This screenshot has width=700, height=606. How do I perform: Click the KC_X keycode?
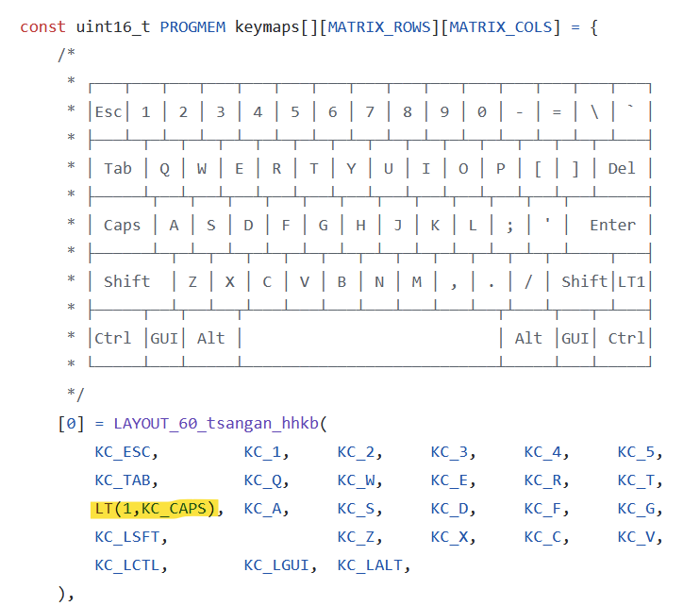(x=450, y=537)
